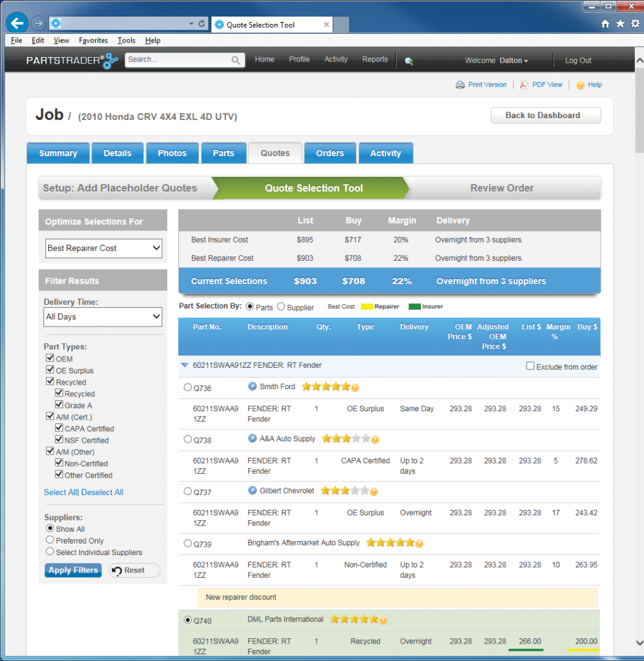Screen dimensions: 644x661
Task: Collapse the 60211SWAA91ZZ Fender part group
Action: [185, 365]
